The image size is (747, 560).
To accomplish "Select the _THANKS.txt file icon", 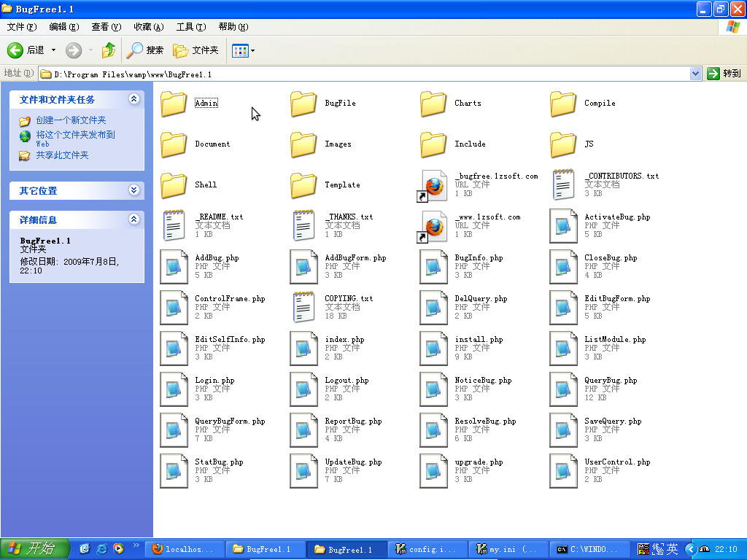I will (304, 226).
